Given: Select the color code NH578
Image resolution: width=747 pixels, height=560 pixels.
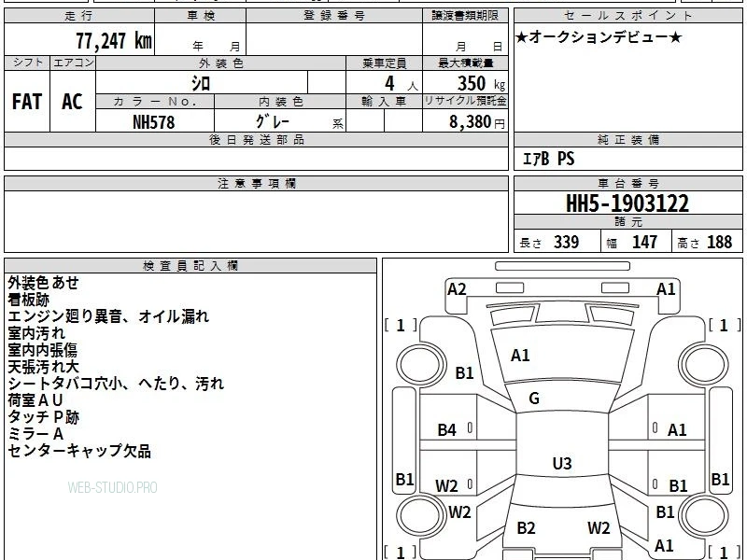Looking at the screenshot, I should [x=153, y=122].
